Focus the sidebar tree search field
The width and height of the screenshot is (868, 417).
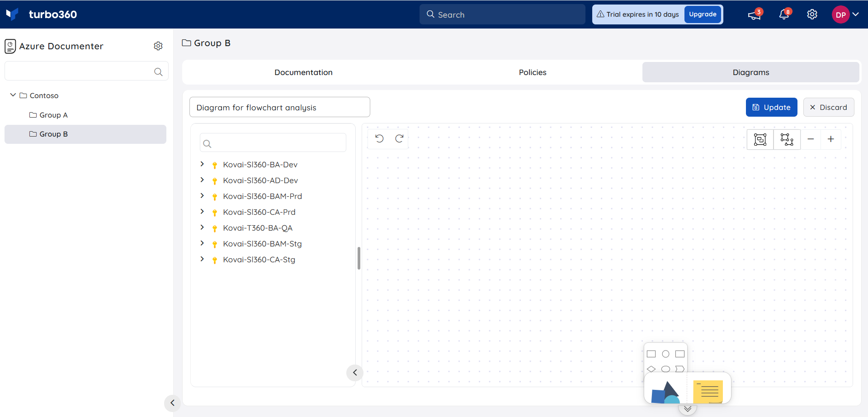(86, 71)
